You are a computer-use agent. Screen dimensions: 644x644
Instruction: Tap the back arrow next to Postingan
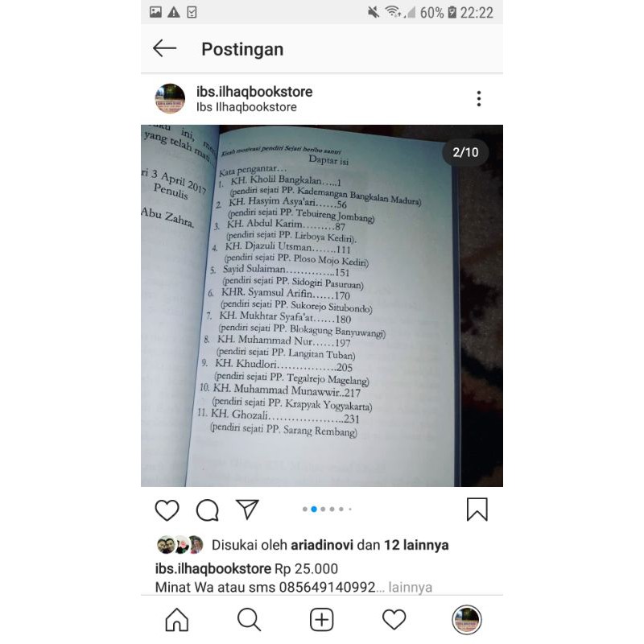(165, 48)
